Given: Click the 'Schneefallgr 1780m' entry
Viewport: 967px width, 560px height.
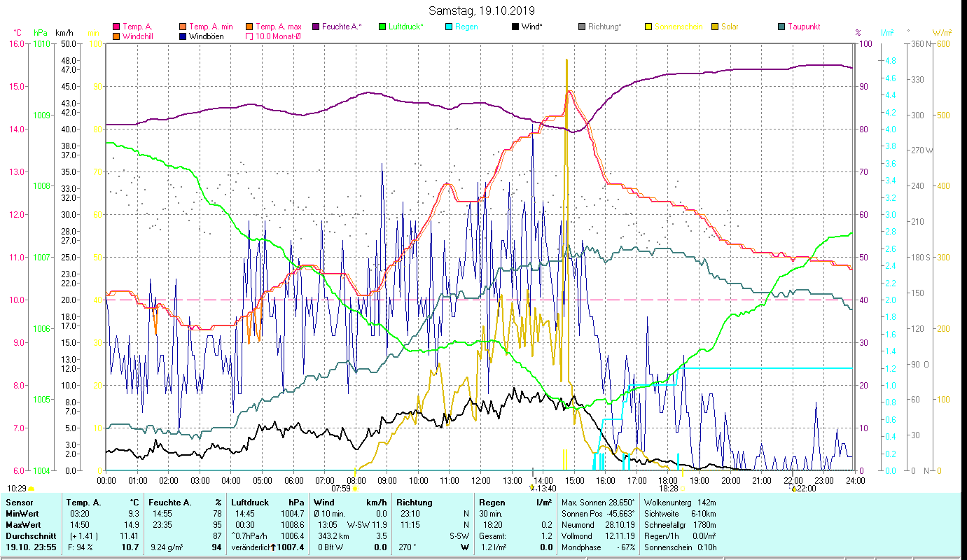Looking at the screenshot, I should point(680,525).
